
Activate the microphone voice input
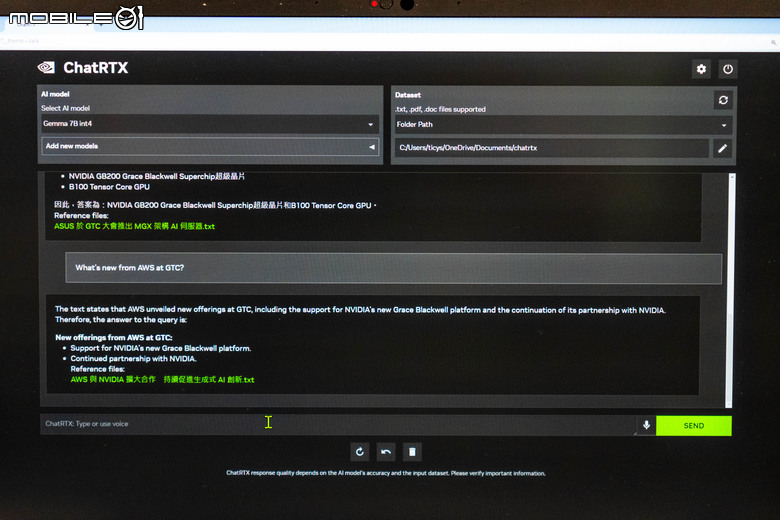pos(646,425)
